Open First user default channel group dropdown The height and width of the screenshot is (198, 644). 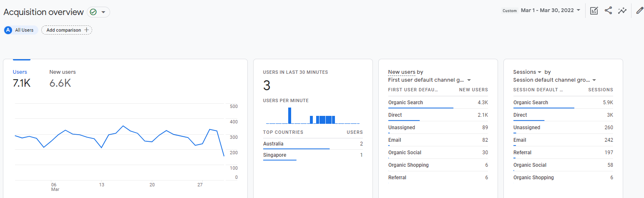(469, 80)
